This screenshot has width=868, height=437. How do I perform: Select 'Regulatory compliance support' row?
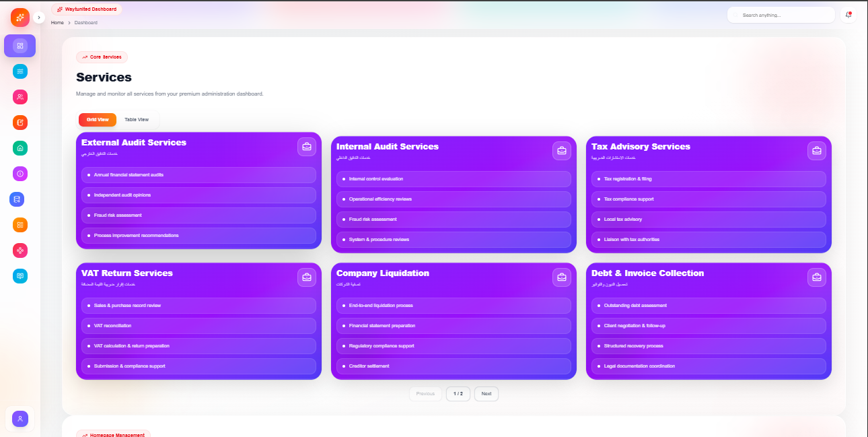(x=454, y=346)
